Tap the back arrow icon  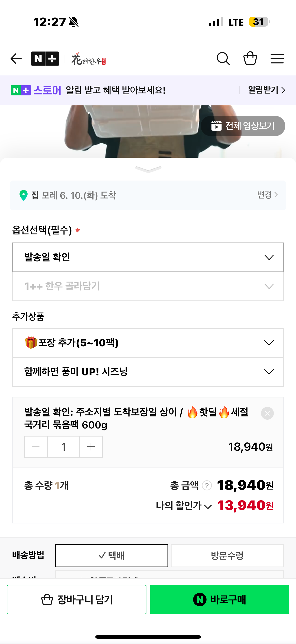[x=16, y=59]
